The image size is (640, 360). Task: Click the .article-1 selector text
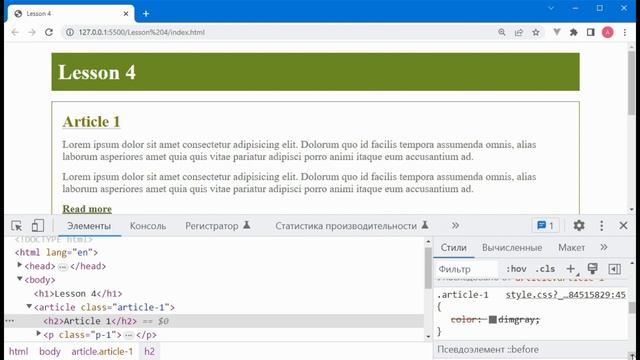point(463,295)
